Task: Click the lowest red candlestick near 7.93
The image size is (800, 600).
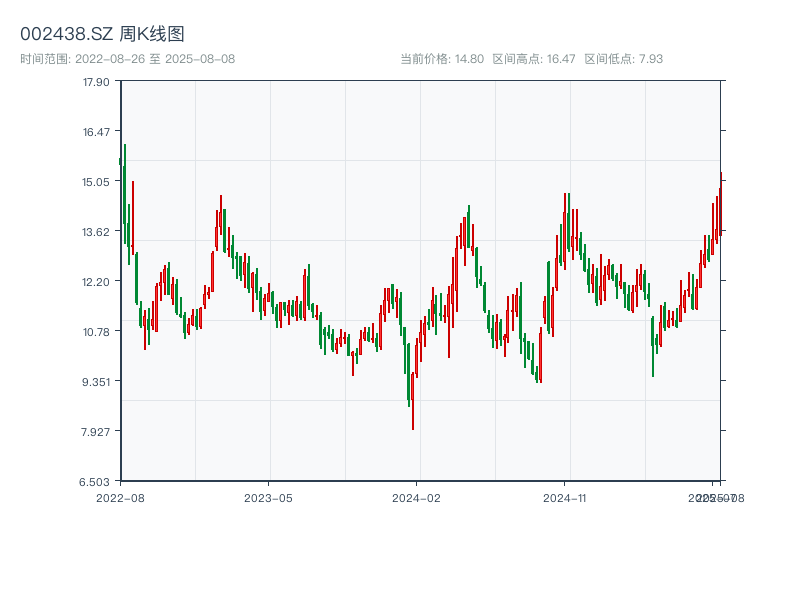Action: click(x=413, y=401)
